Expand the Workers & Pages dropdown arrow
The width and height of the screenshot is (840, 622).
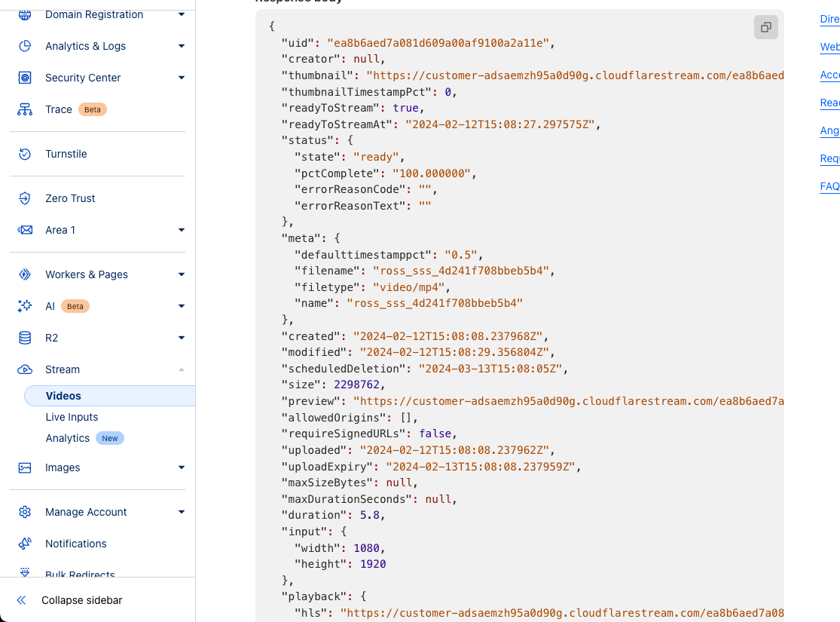pos(182,274)
